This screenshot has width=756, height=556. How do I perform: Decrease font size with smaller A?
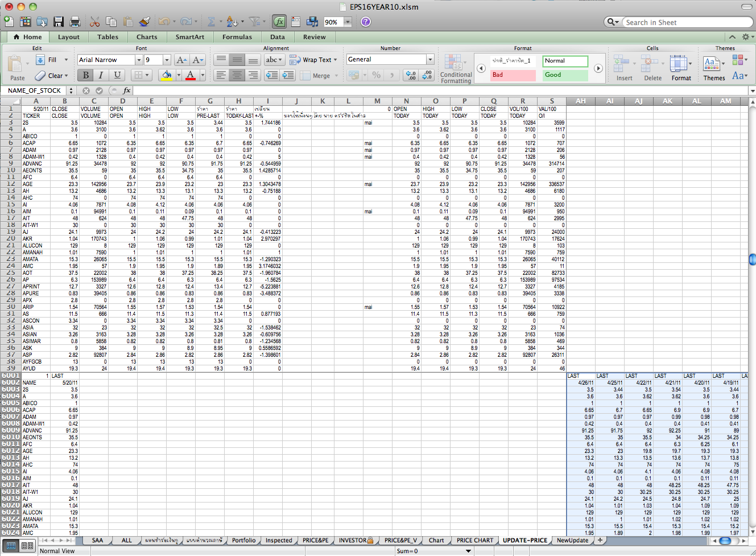coord(197,60)
